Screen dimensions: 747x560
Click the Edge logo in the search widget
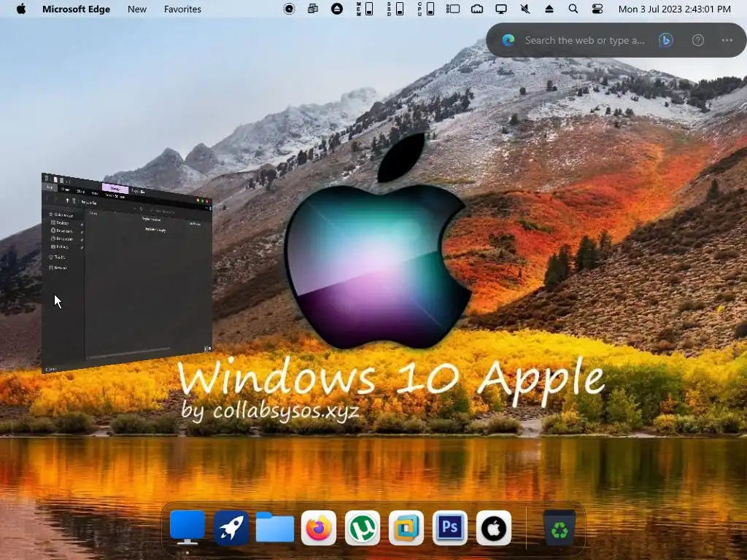pyautogui.click(x=508, y=41)
